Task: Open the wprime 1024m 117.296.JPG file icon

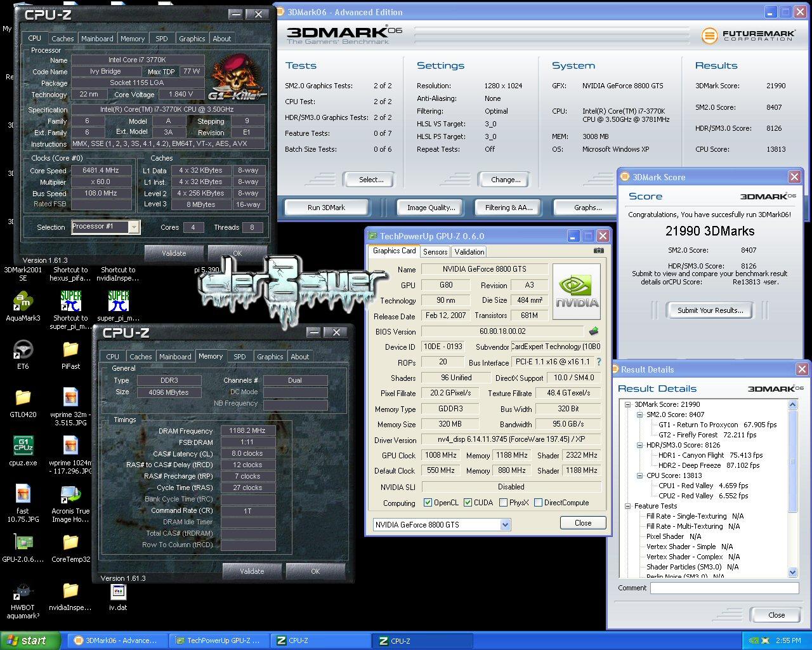Action: click(x=70, y=446)
